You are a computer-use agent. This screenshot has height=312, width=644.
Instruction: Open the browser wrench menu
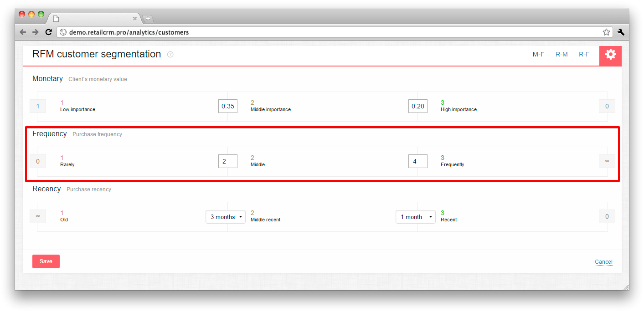point(621,32)
